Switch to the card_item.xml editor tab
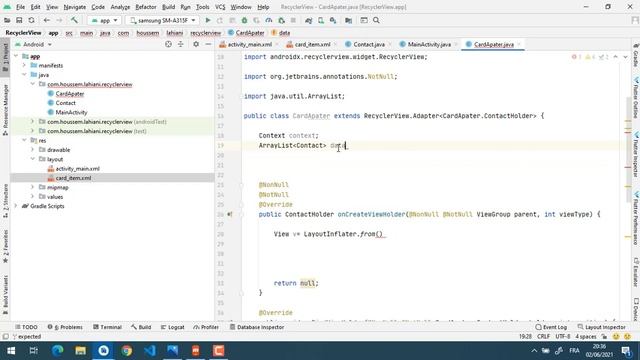Screen dimensions: 640x360 312,44
